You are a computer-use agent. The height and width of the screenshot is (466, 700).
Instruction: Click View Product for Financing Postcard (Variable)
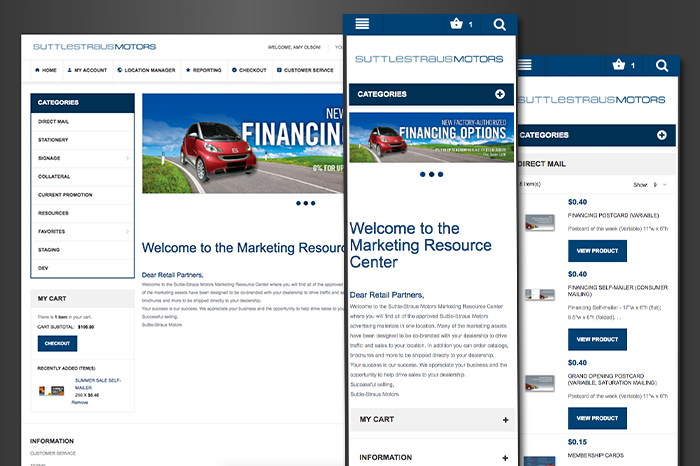coord(597,251)
